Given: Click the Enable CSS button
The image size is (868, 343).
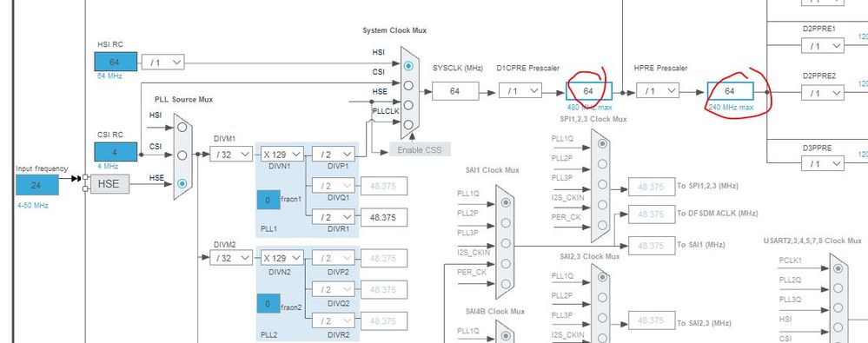Looking at the screenshot, I should click(421, 149).
